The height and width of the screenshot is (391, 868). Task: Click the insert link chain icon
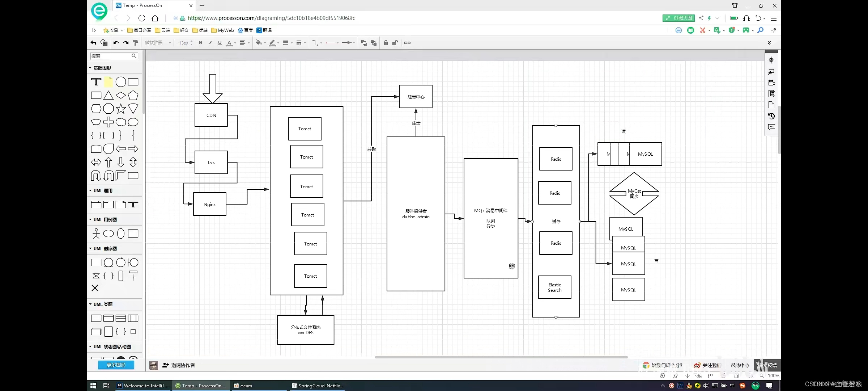coord(407,43)
